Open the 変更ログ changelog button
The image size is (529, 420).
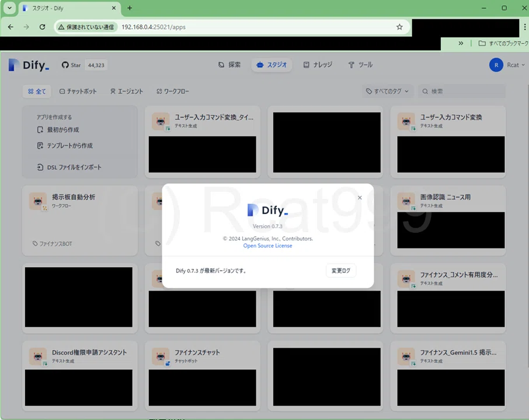341,271
